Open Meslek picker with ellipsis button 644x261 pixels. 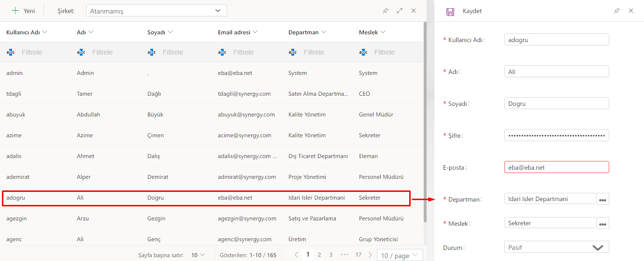point(602,223)
